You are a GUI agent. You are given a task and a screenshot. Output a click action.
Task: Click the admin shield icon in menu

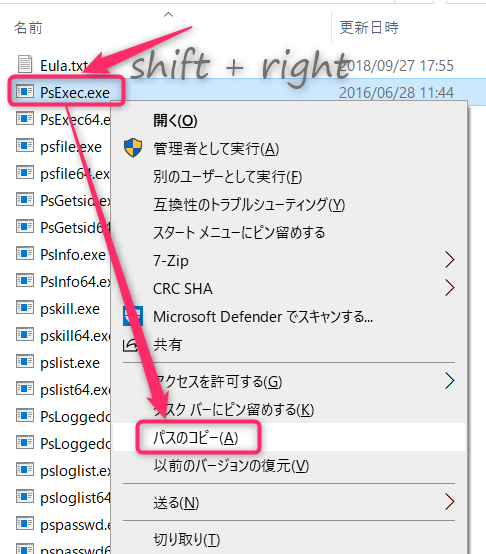point(133,148)
